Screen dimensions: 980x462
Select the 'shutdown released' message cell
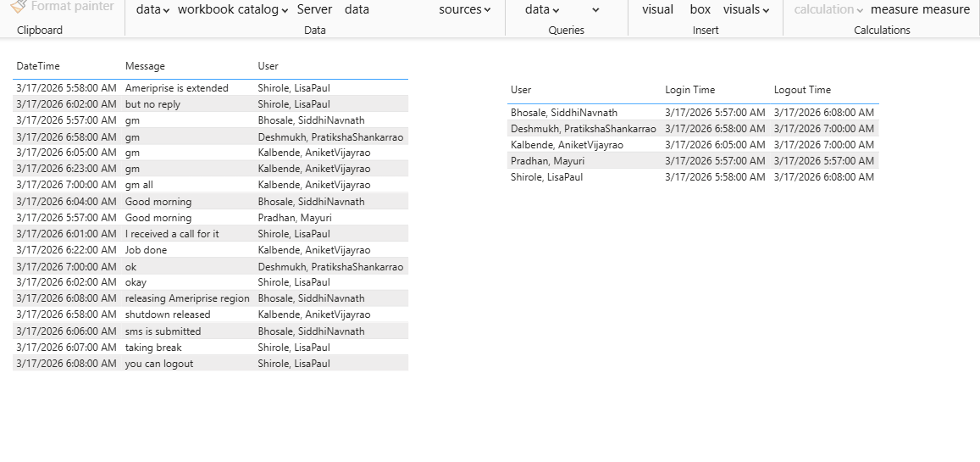pyautogui.click(x=168, y=314)
